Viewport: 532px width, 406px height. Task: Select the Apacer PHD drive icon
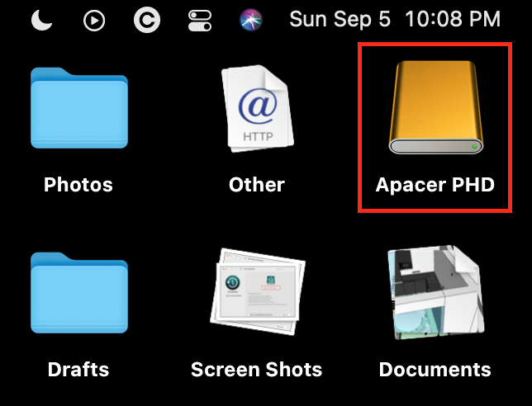tap(435, 107)
